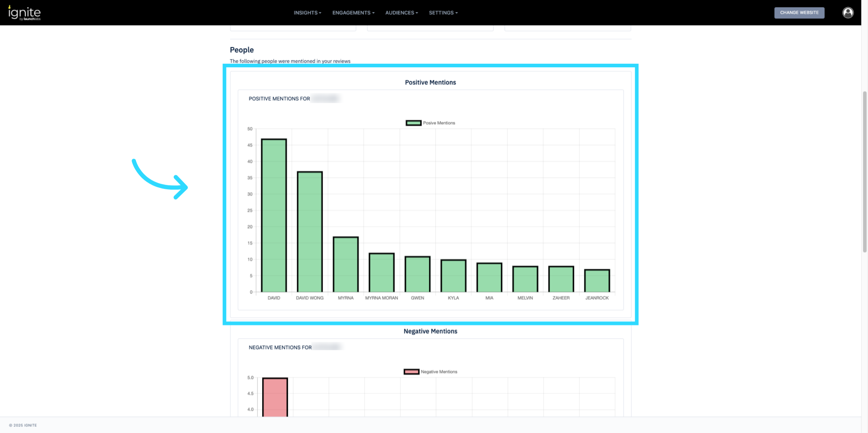Viewport: 868px width, 433px height.
Task: Open the Settings menu in navbar
Action: (443, 13)
